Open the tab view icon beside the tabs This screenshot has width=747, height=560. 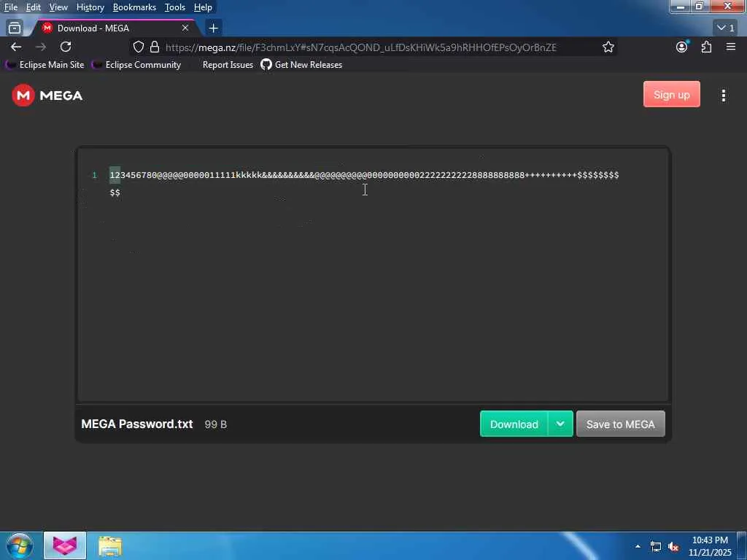click(15, 28)
